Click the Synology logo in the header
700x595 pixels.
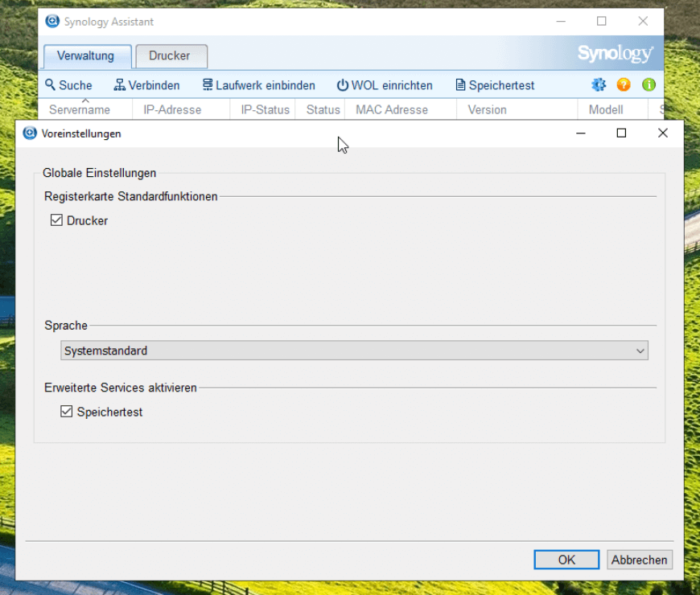pos(616,54)
